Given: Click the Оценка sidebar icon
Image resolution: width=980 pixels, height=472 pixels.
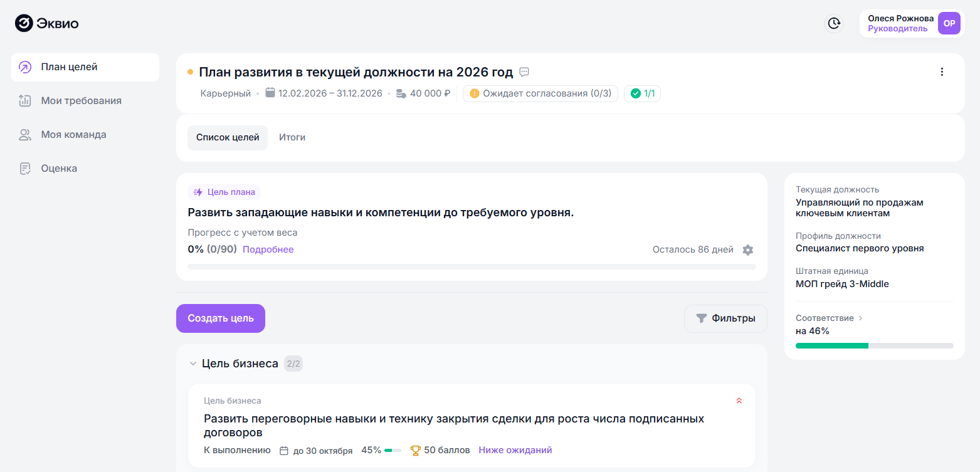Looking at the screenshot, I should pyautogui.click(x=25, y=169).
